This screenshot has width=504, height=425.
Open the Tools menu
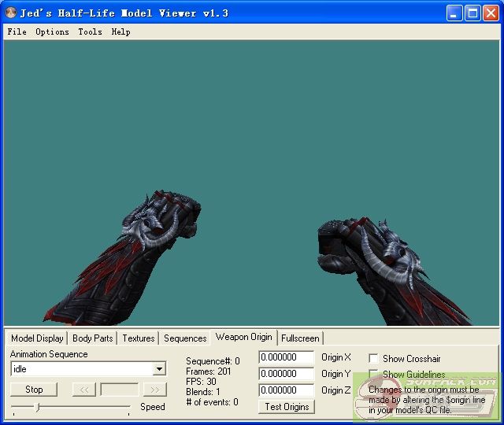click(x=90, y=32)
